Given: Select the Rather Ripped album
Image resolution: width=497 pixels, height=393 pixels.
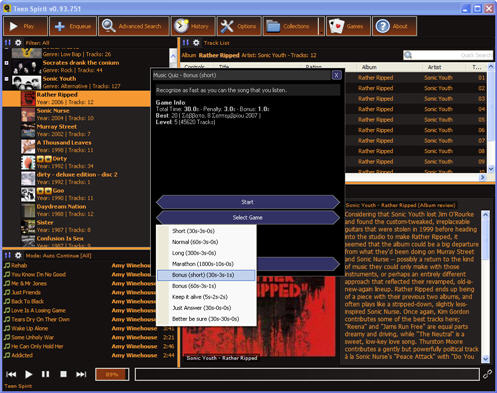Looking at the screenshot, I should pos(77,98).
